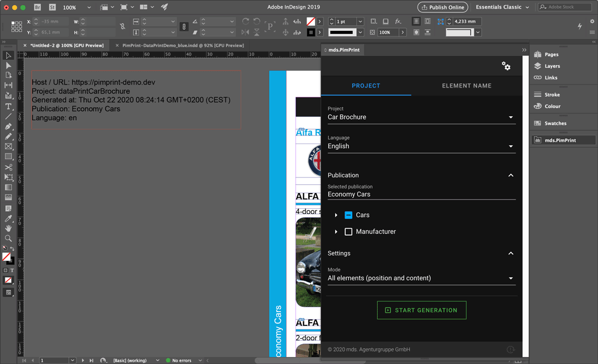Image resolution: width=598 pixels, height=364 pixels.
Task: Check the Manufacturer checkbox
Action: coord(348,232)
